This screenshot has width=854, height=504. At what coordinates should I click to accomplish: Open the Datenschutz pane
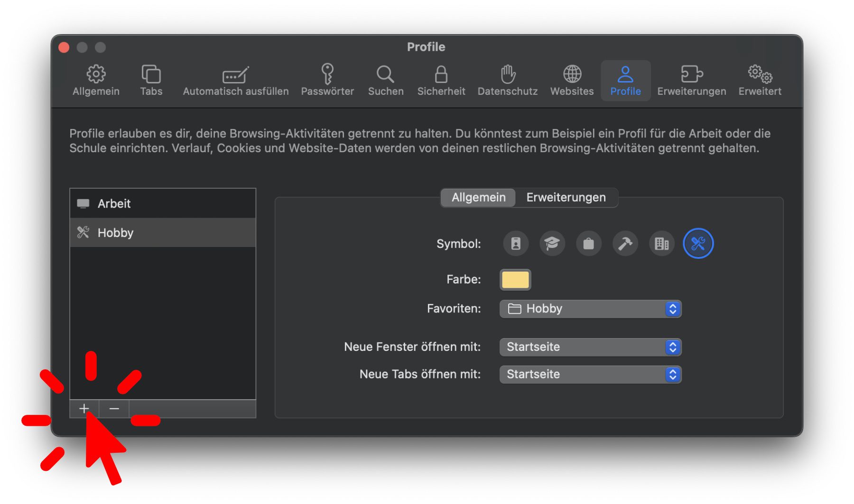(508, 81)
